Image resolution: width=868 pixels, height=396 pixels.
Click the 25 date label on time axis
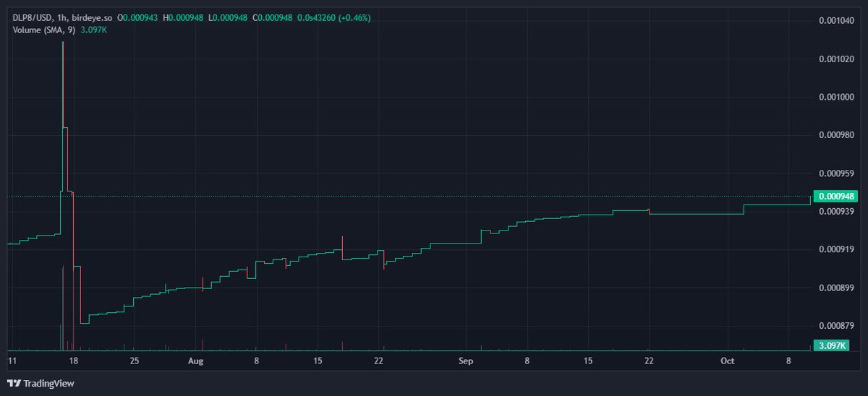[x=135, y=359]
